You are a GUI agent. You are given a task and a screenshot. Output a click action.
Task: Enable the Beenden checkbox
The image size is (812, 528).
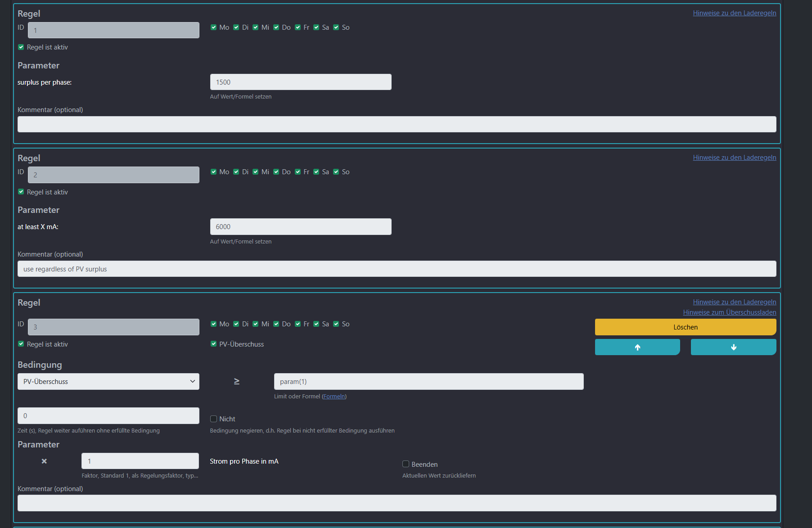coord(406,464)
